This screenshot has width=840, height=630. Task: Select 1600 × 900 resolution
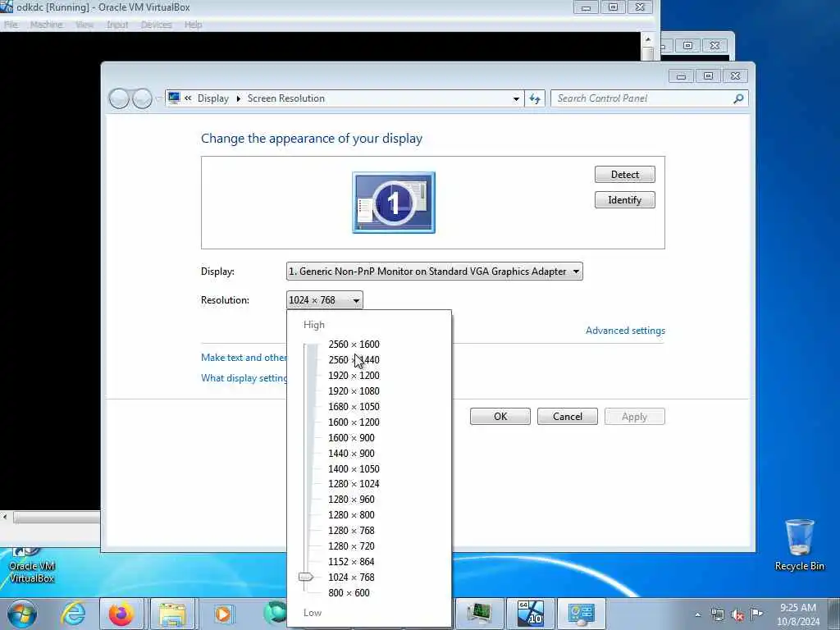(x=351, y=438)
